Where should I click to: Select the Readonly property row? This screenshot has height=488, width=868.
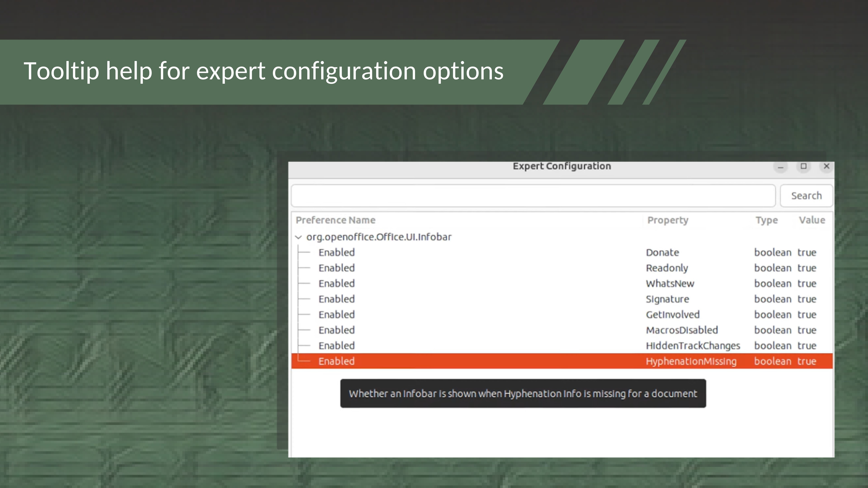click(x=667, y=268)
